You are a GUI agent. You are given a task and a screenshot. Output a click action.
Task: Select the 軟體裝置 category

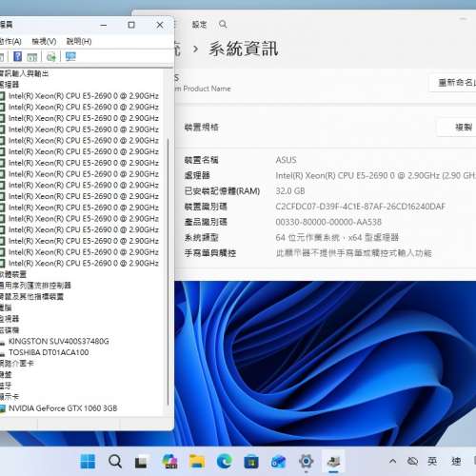coord(13,274)
